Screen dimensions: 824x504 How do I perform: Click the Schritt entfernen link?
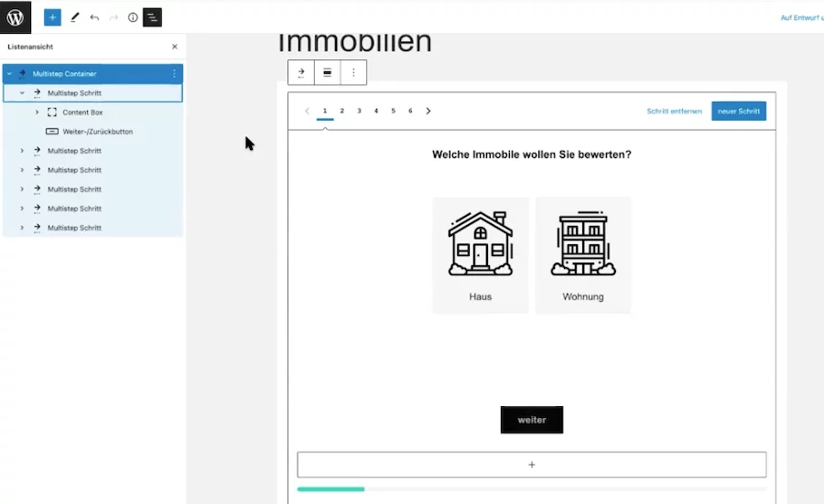(674, 112)
